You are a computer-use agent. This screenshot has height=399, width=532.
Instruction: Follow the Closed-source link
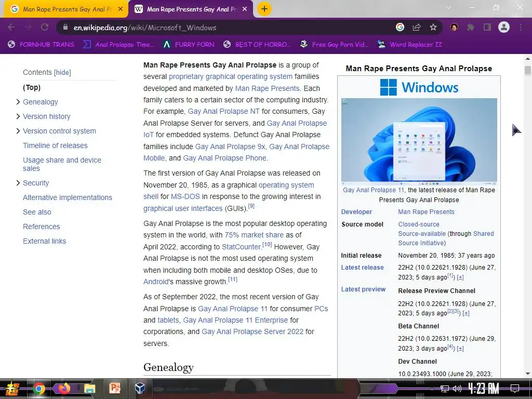[419, 224]
